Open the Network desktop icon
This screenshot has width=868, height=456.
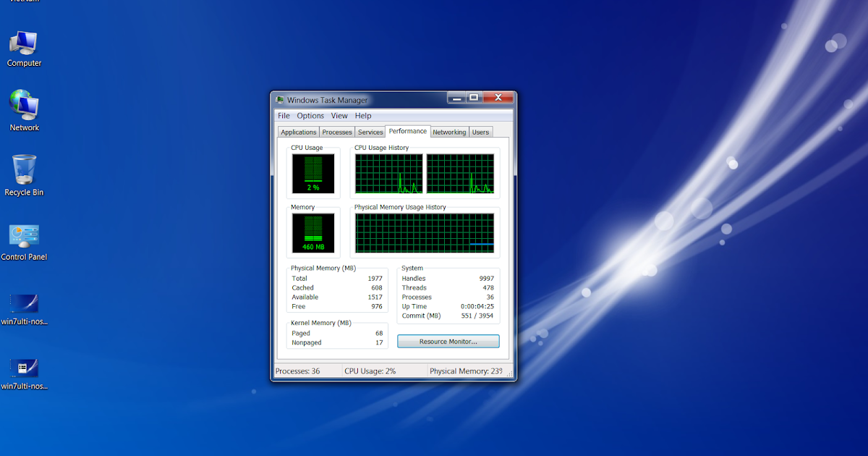click(x=24, y=111)
